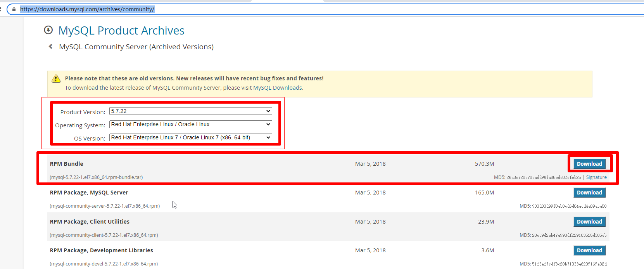Open the OS Version dropdown
This screenshot has width=644, height=269.
click(191, 137)
